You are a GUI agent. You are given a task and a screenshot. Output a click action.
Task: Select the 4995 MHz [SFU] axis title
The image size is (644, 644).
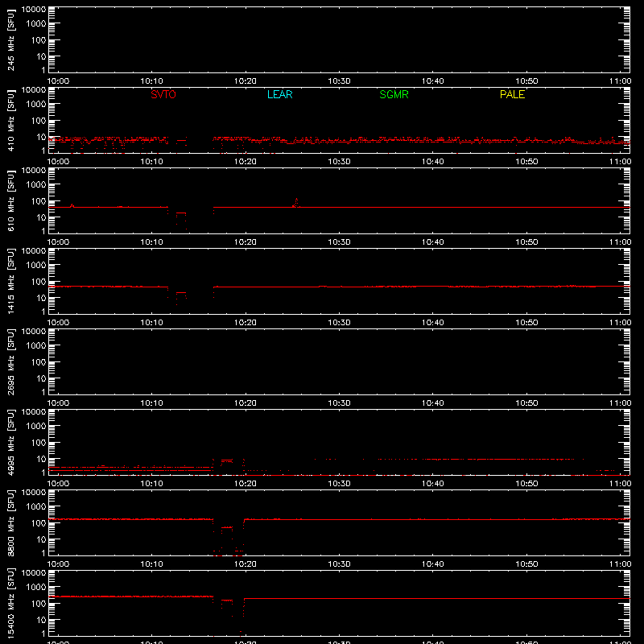click(11, 442)
